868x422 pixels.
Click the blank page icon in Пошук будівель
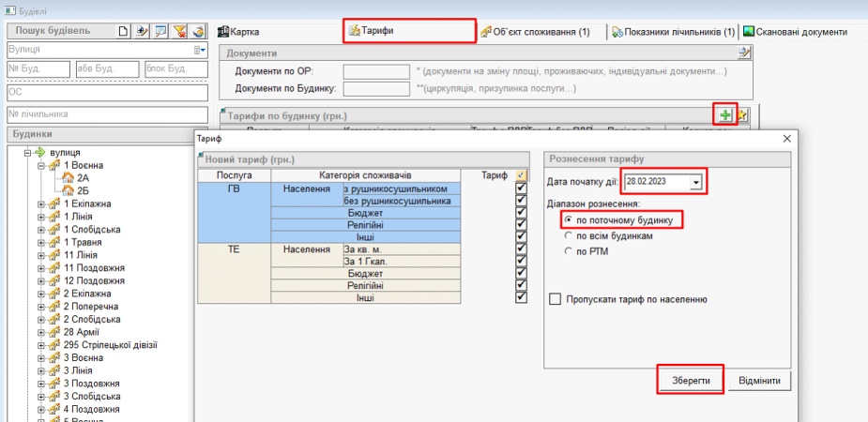pos(123,31)
